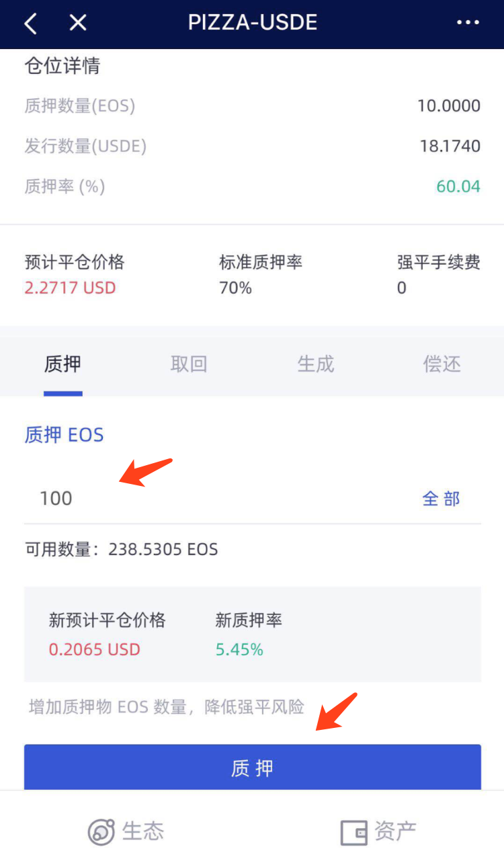Tap the 生态 label in bottom bar
Viewport: 504px width, 859px height.
tap(142, 831)
